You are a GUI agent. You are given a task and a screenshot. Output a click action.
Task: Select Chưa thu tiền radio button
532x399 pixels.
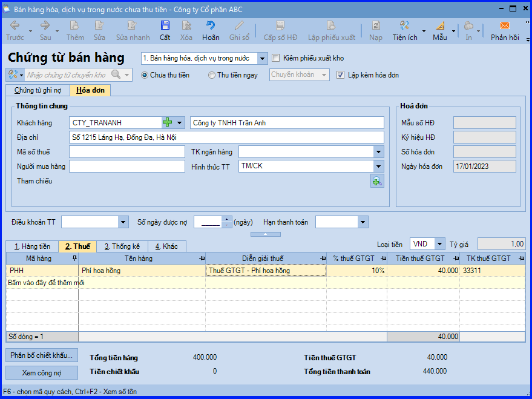point(145,75)
